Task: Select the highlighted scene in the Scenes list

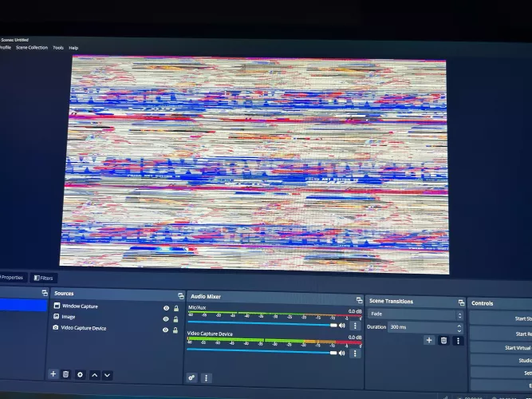Action: (x=23, y=305)
